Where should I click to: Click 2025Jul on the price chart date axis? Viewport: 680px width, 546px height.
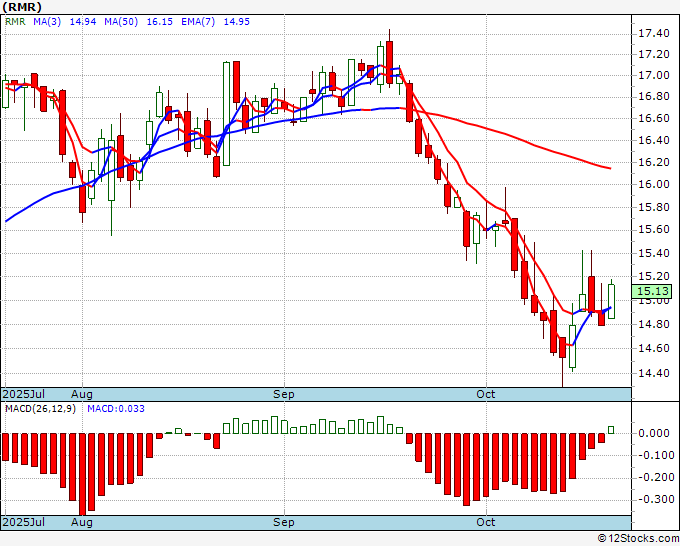24,394
